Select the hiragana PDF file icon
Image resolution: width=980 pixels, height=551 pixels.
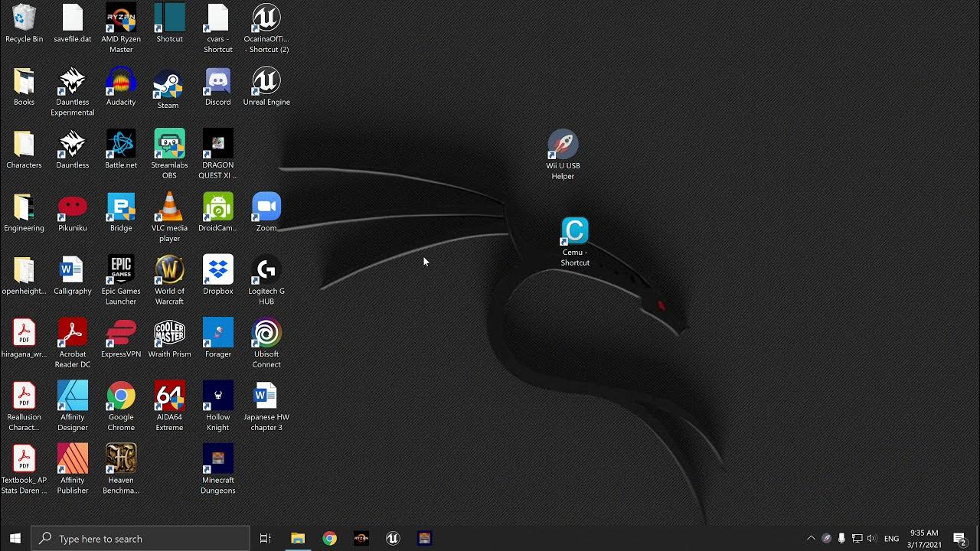pos(24,339)
